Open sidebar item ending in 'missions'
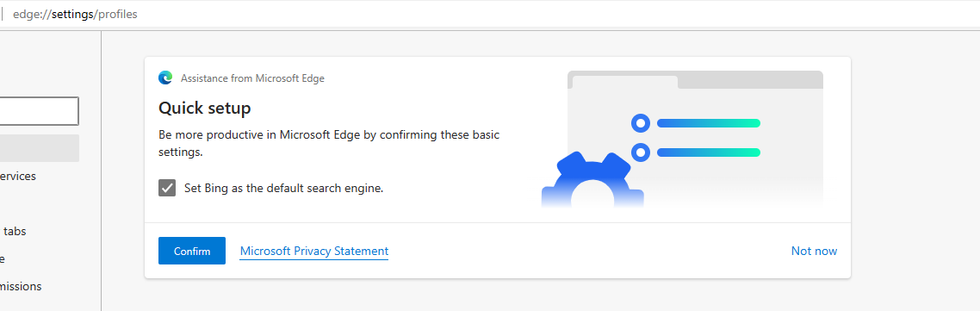This screenshot has height=311, width=980. tap(21, 287)
